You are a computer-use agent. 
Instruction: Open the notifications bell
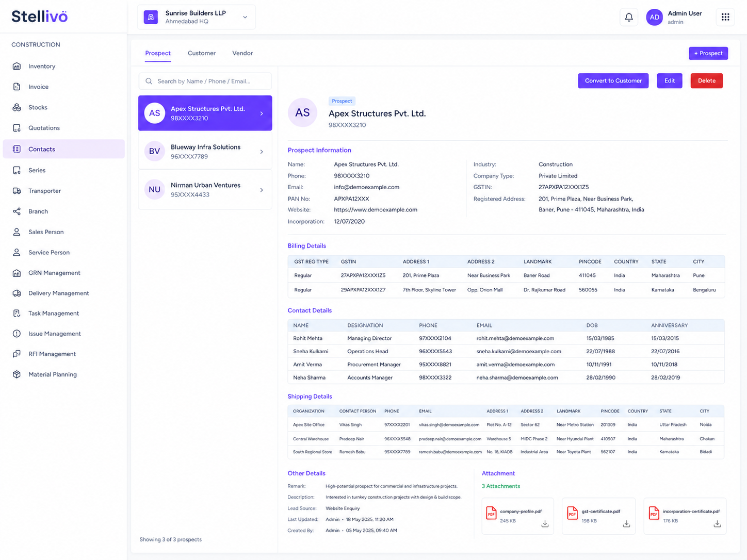629,17
